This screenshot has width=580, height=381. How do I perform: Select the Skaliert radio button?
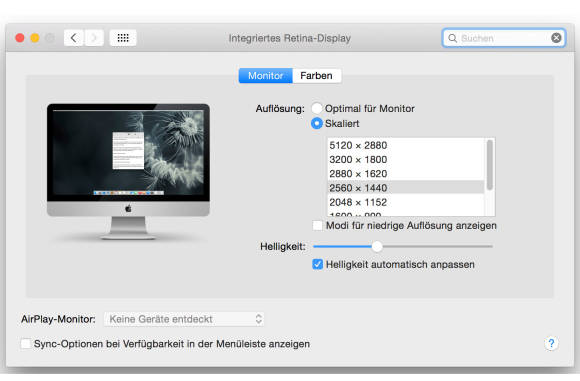tap(317, 123)
